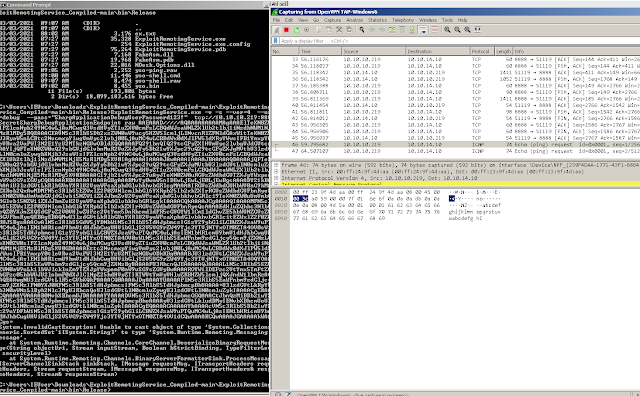Image resolution: width=640 pixels, height=396 pixels.
Task: Open the Analyze menu
Action: click(x=354, y=20)
